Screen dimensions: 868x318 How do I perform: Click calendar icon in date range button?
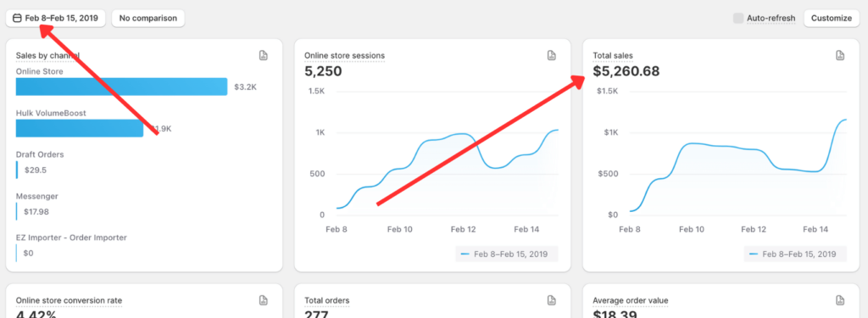(x=17, y=19)
